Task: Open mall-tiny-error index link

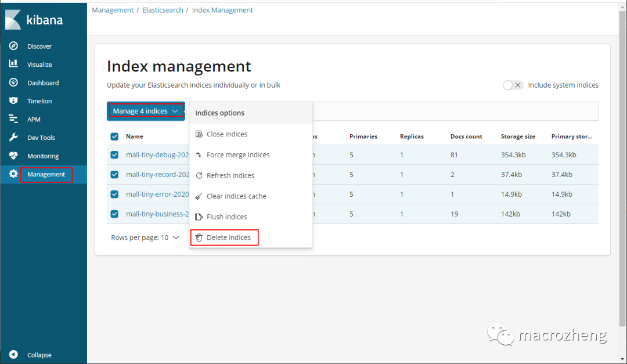Action: [157, 194]
